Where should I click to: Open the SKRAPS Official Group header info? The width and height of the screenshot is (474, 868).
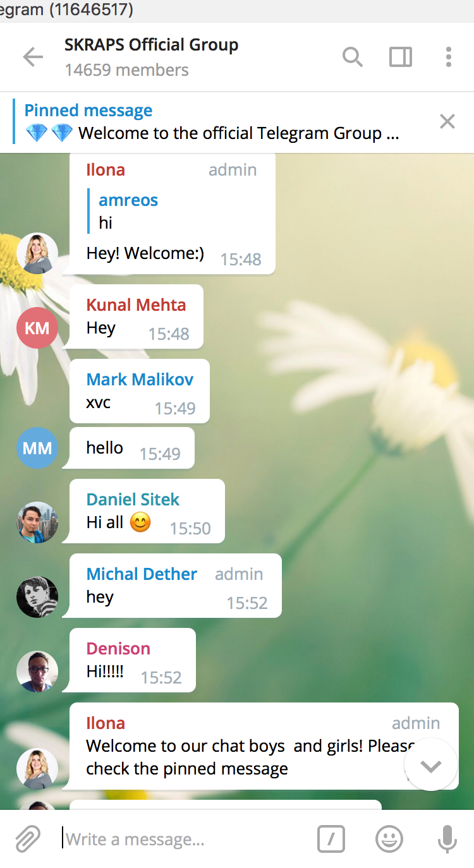pos(152,56)
